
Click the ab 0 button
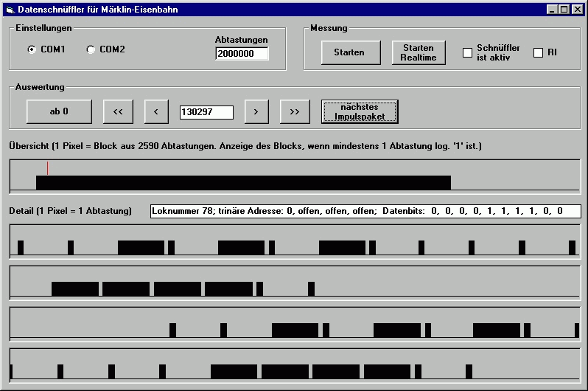click(x=59, y=111)
